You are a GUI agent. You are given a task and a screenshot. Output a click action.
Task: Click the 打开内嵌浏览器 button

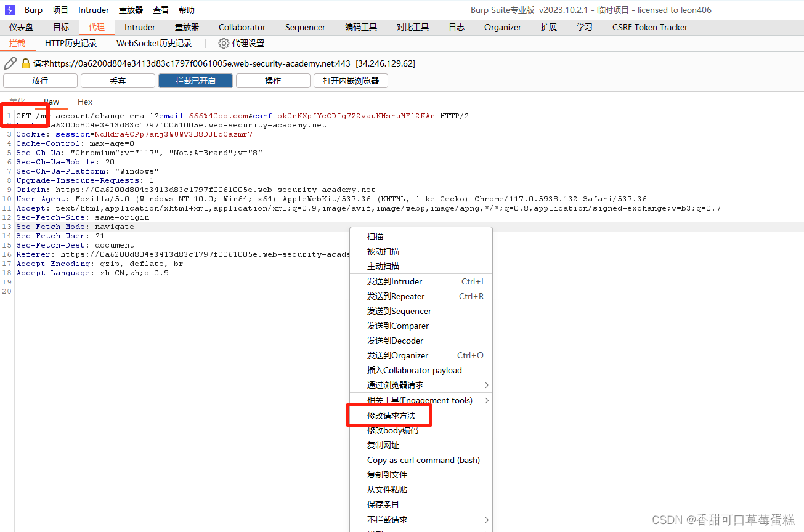click(351, 81)
